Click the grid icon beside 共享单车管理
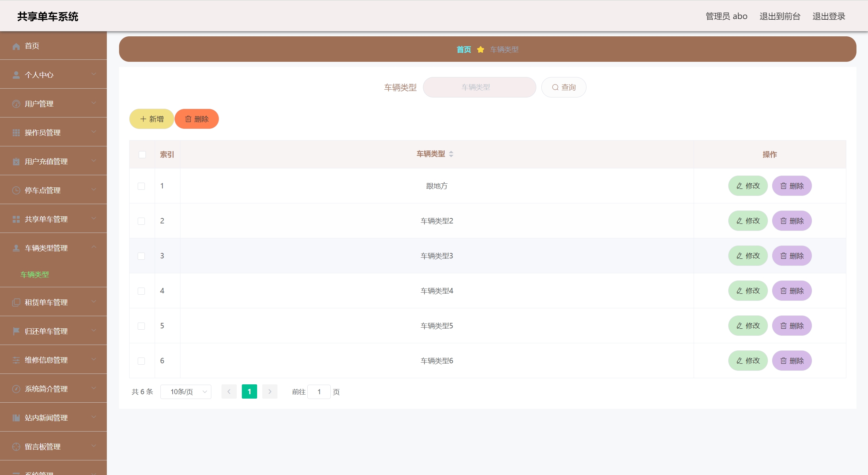868x475 pixels. click(x=16, y=219)
